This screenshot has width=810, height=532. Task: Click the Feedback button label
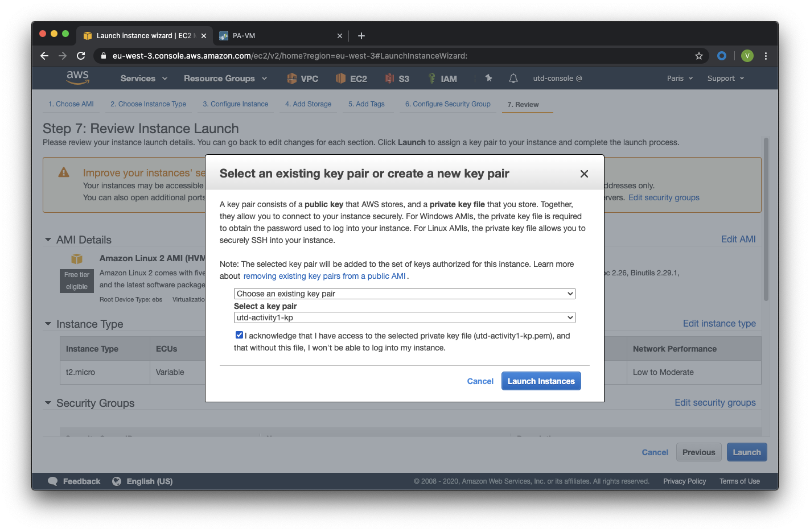click(x=82, y=481)
